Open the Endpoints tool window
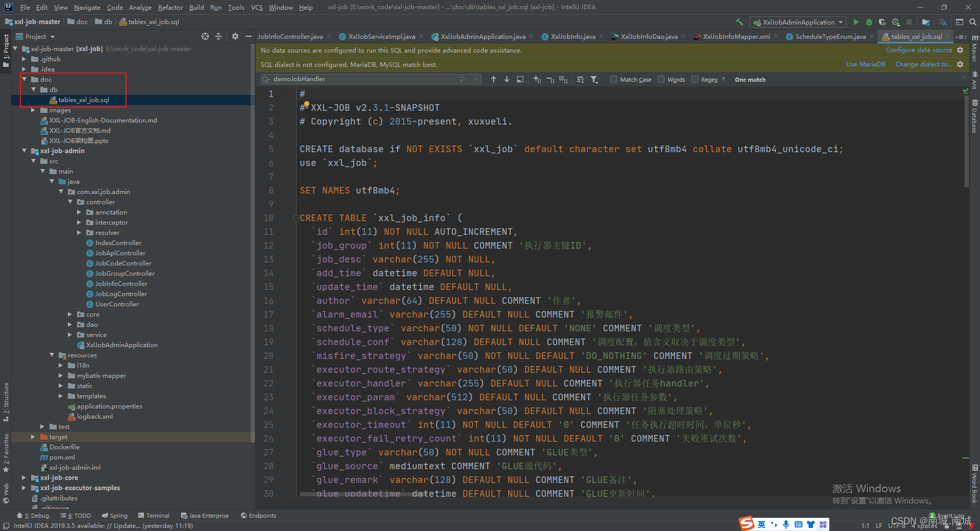This screenshot has height=531, width=980. [258, 516]
